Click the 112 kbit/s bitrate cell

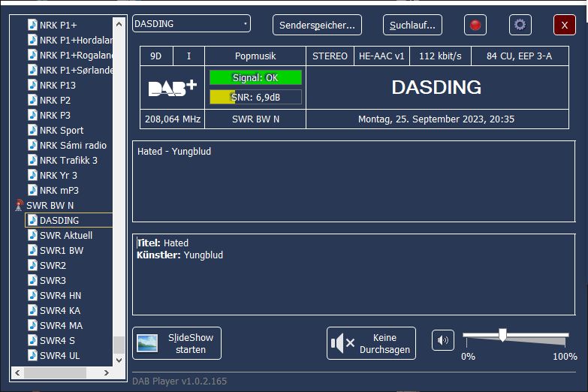point(440,56)
